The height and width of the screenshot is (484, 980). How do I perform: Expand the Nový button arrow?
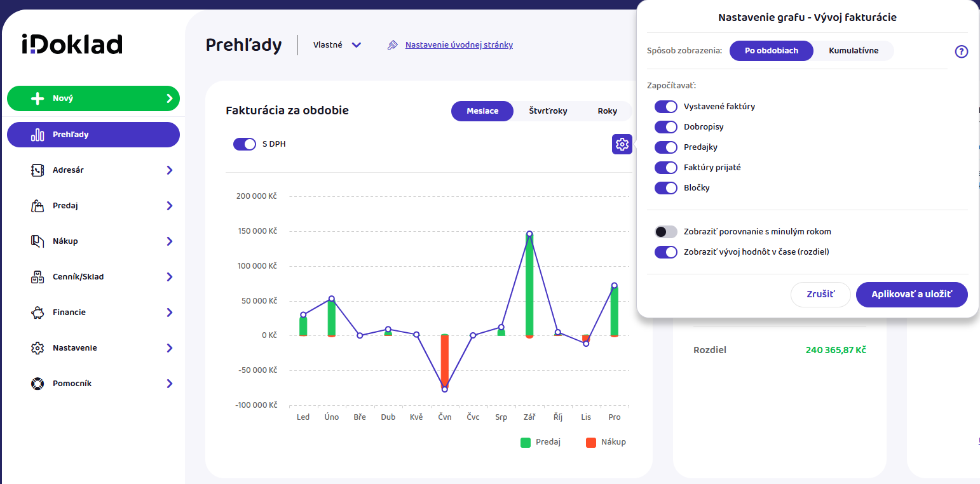[170, 98]
